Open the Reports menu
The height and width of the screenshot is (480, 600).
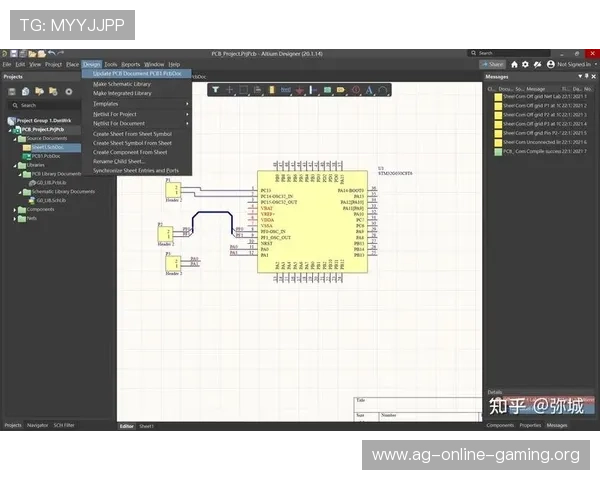point(130,64)
